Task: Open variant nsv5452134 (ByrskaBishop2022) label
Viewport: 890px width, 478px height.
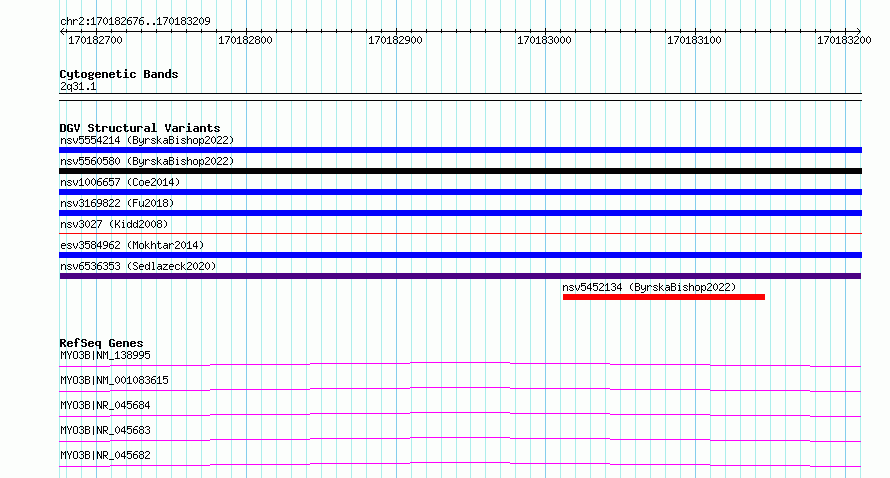Action: coord(649,287)
